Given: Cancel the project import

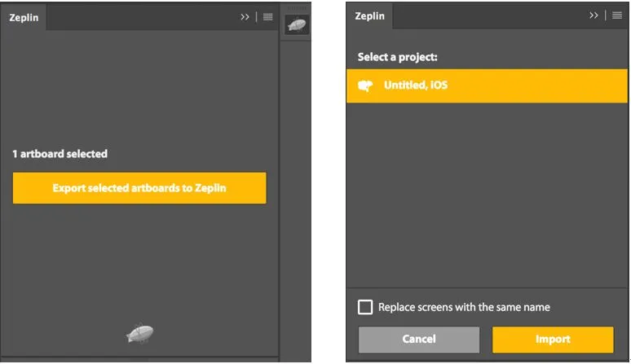Looking at the screenshot, I should pyautogui.click(x=419, y=339).
